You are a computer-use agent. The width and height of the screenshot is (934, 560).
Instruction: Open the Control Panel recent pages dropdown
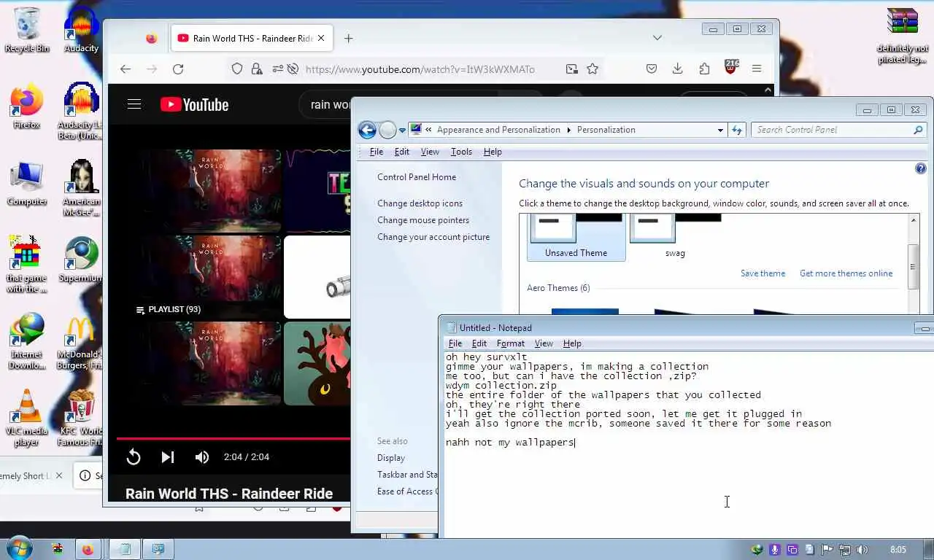[402, 131]
